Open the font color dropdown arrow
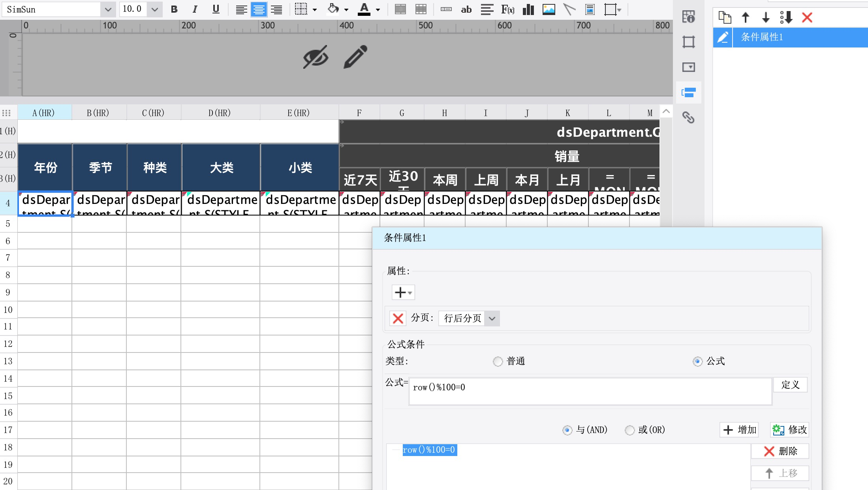 [x=378, y=9]
